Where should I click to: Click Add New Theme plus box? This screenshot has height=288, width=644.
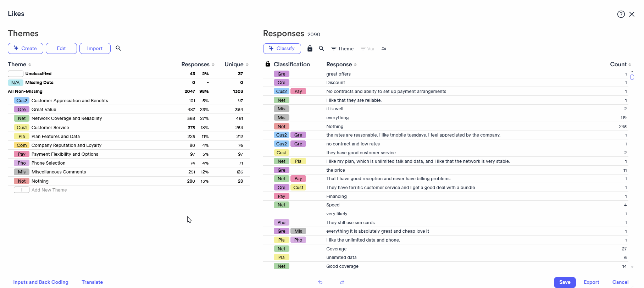click(x=22, y=190)
